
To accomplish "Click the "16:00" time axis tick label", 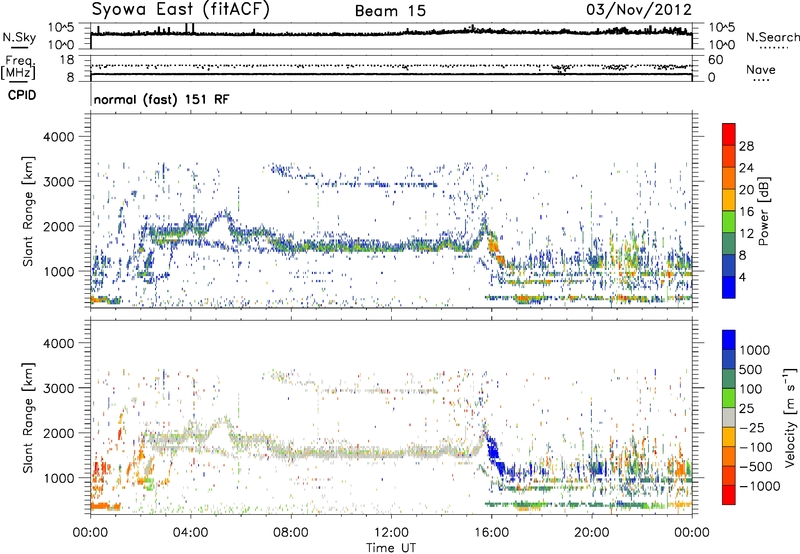I will coord(491,533).
